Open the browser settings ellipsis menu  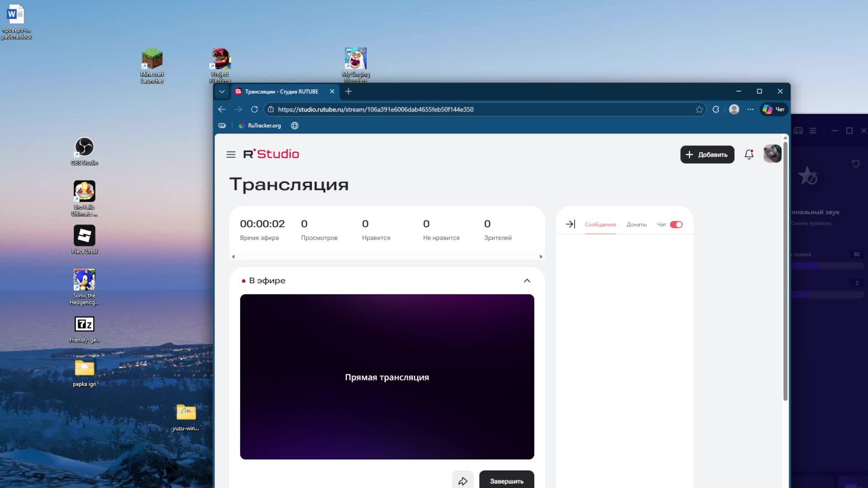point(750,109)
